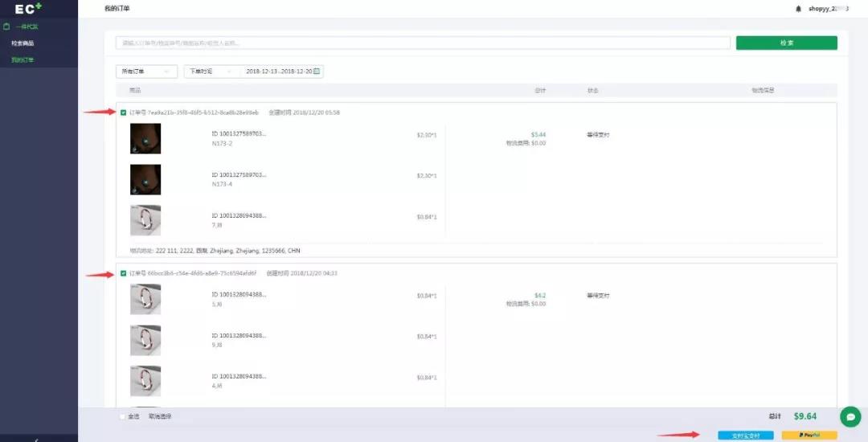
Task: Click creation time 2018/12/20 05:58
Action: tap(305, 113)
